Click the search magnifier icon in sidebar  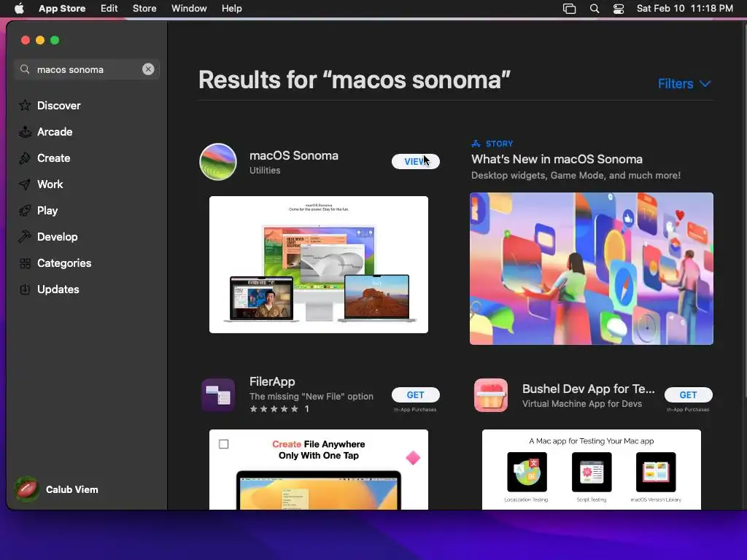(25, 69)
